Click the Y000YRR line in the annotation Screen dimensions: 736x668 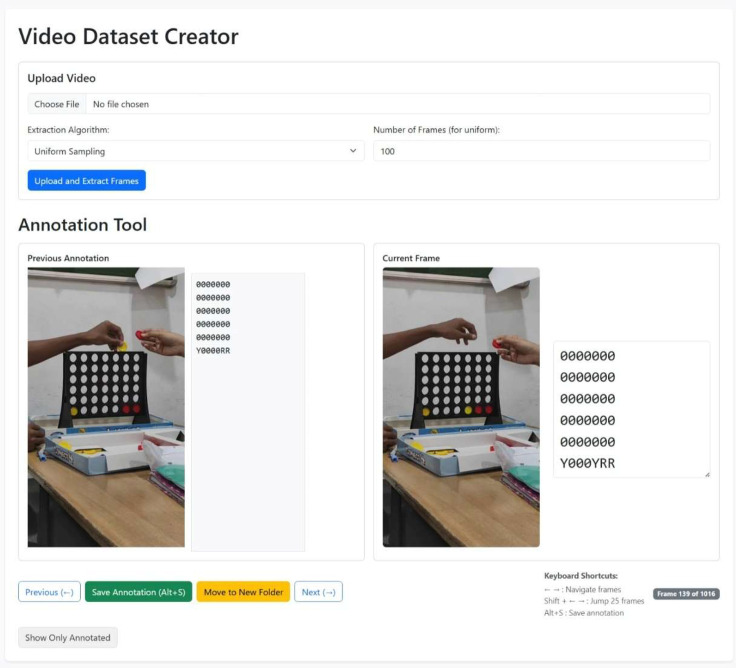pos(587,463)
